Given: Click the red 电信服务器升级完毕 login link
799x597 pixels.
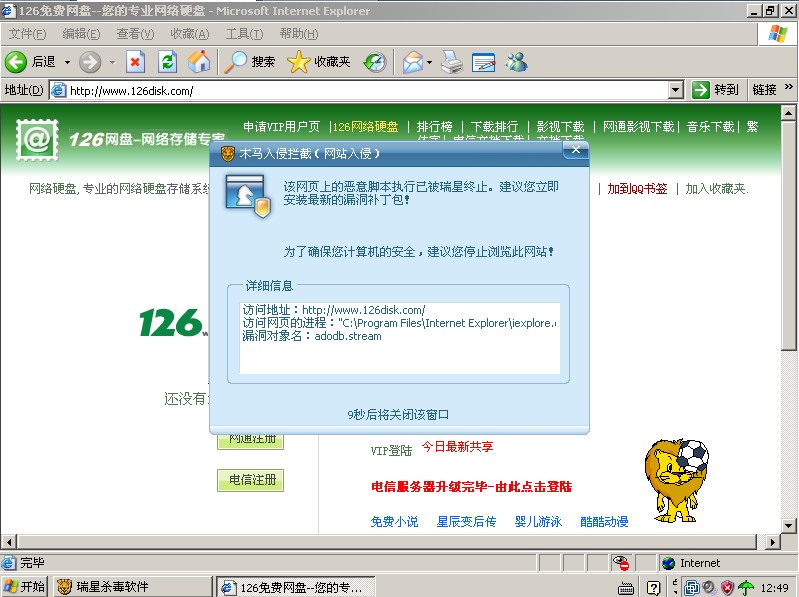Looking at the screenshot, I should (x=471, y=486).
